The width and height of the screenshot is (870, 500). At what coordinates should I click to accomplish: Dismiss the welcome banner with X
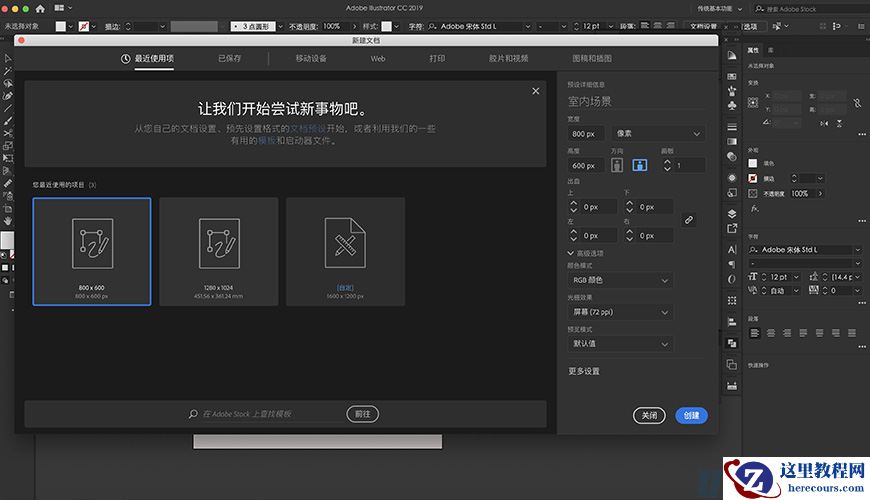point(535,91)
